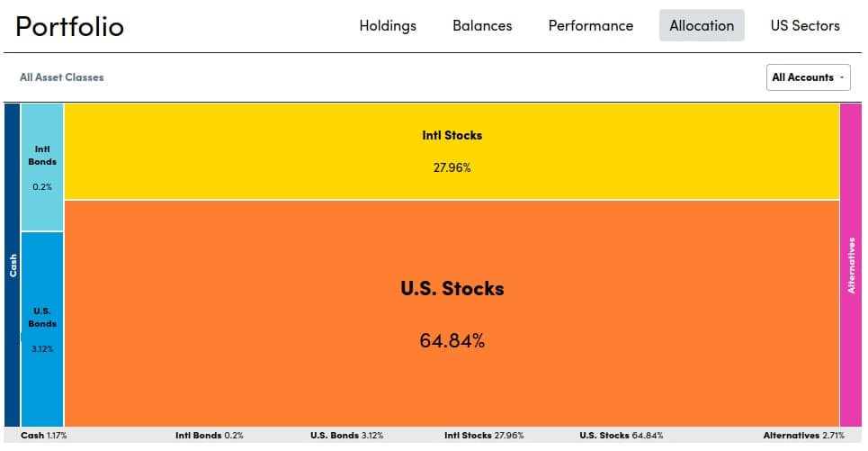Click the Intl Stocks 27.96% legend entry
Screen dimensions: 868x451
coord(484,436)
